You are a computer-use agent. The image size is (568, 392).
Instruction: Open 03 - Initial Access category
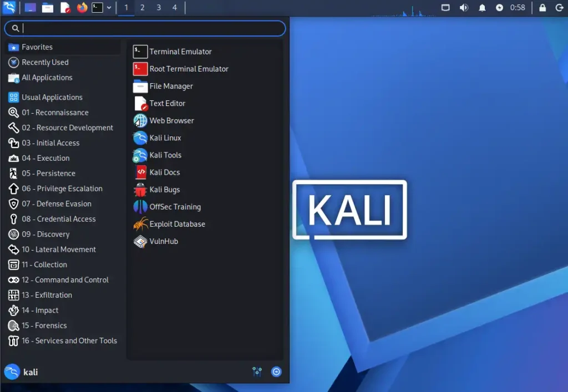click(63, 142)
